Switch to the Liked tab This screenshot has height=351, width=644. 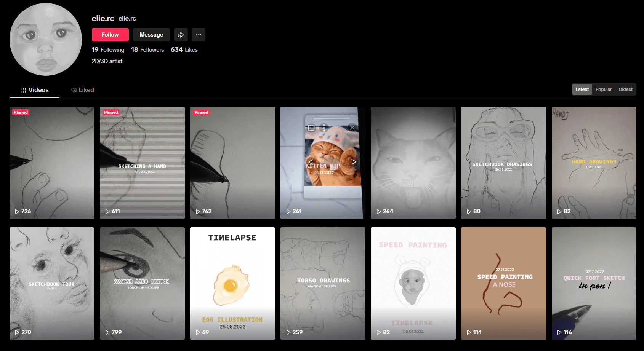[83, 90]
